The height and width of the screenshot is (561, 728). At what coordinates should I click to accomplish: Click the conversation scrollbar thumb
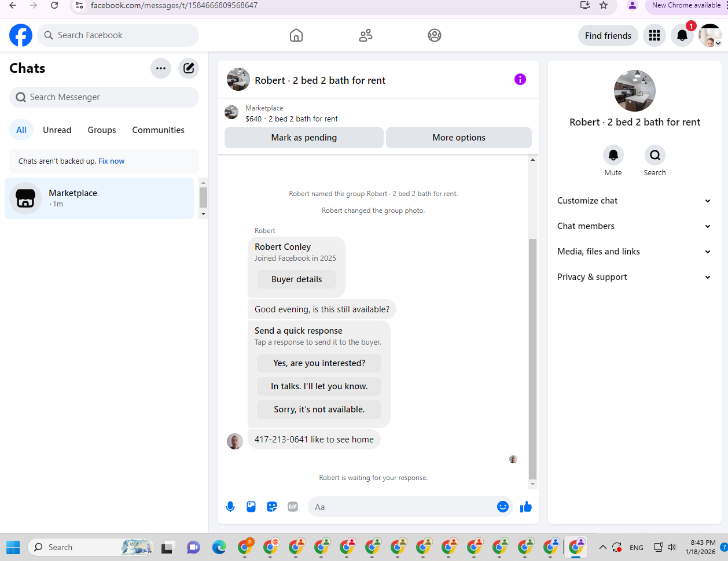pyautogui.click(x=533, y=359)
